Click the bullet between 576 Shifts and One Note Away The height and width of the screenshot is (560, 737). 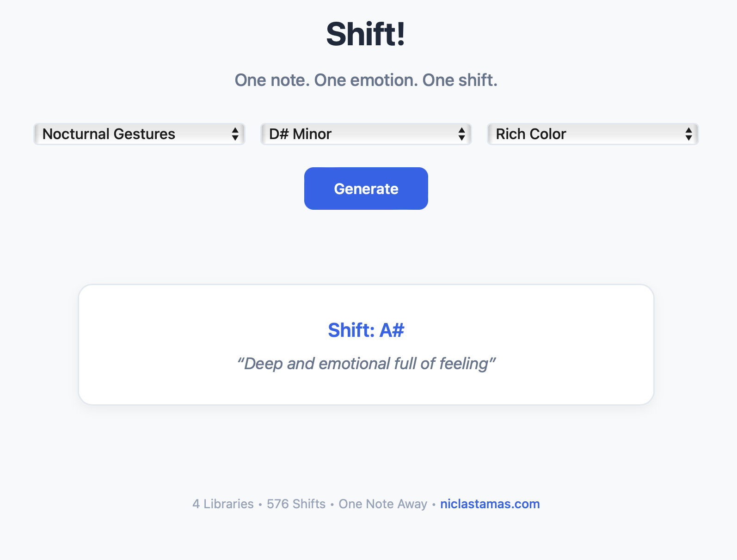coord(332,504)
